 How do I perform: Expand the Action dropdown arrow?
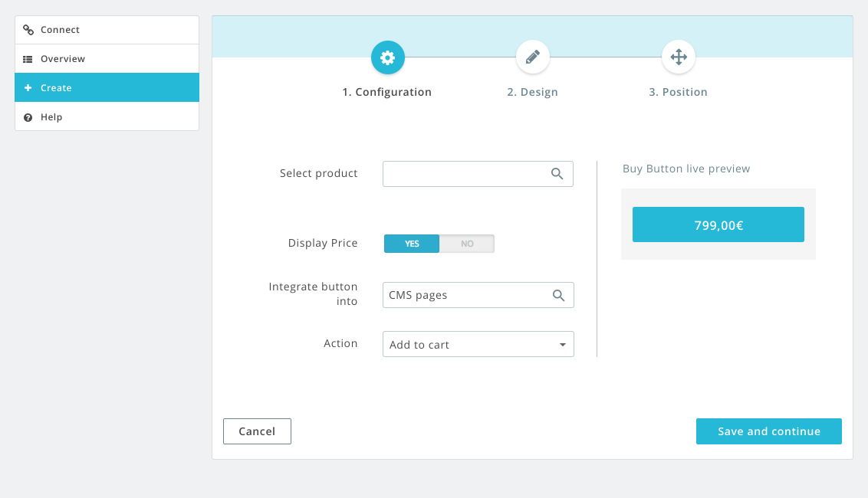562,345
